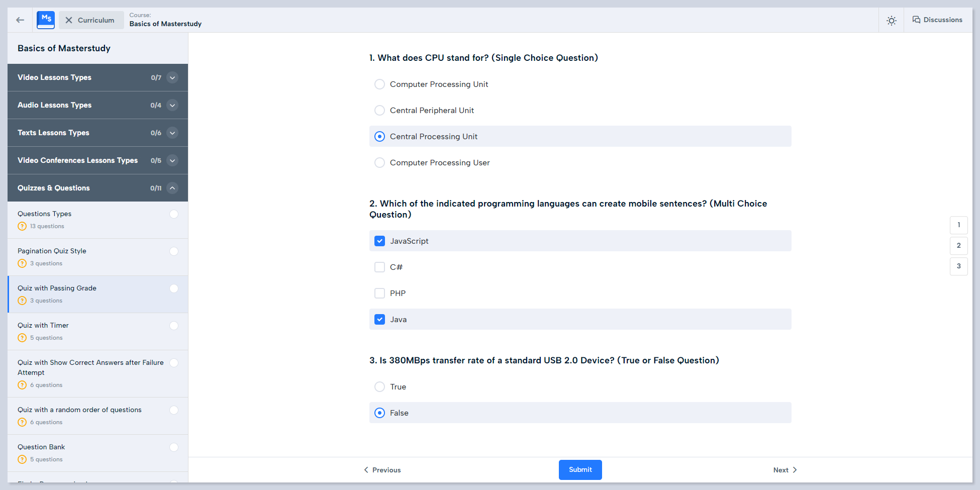Screen dimensions: 980x490
Task: Choose True for the USB question
Action: click(x=380, y=387)
